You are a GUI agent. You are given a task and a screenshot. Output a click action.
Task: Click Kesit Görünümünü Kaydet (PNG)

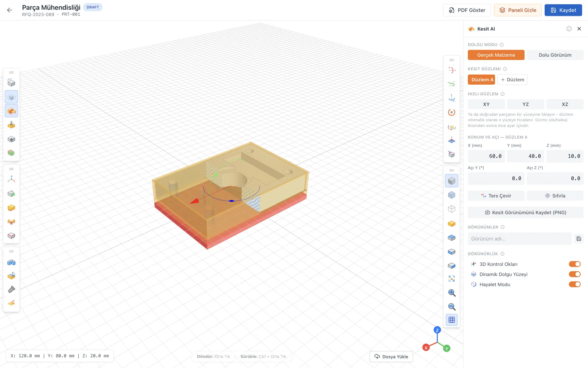coord(526,212)
